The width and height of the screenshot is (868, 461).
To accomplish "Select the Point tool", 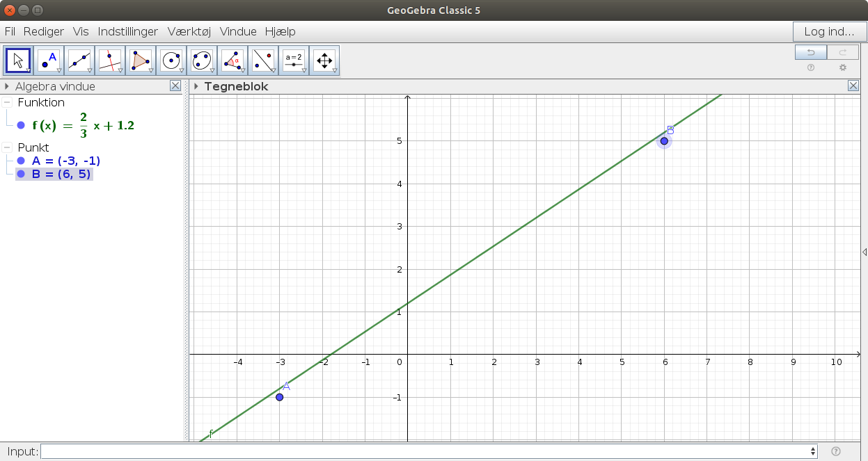I will coord(49,60).
